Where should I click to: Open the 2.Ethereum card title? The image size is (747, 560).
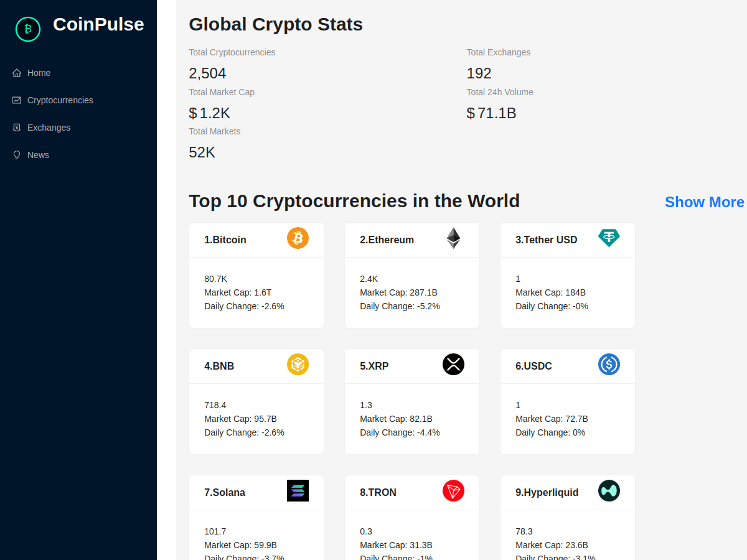coord(387,240)
